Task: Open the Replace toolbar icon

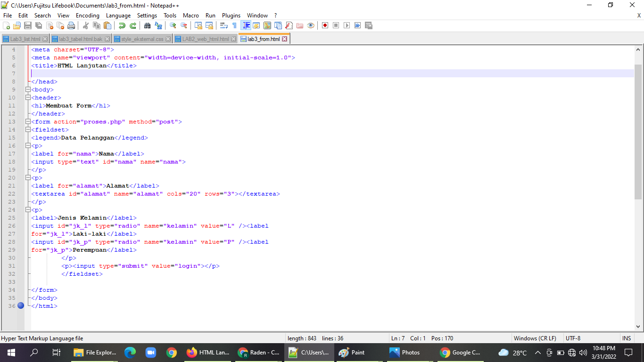Action: [x=158, y=25]
